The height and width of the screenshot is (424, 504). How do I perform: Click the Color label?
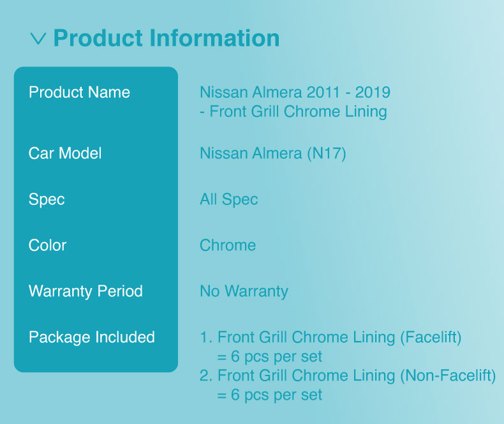coord(47,245)
